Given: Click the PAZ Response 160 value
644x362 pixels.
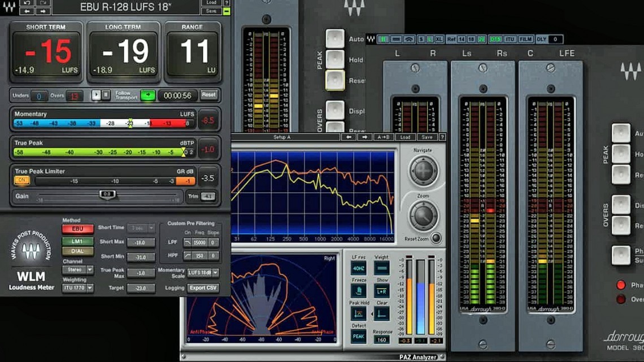Looking at the screenshot, I should coord(381,340).
